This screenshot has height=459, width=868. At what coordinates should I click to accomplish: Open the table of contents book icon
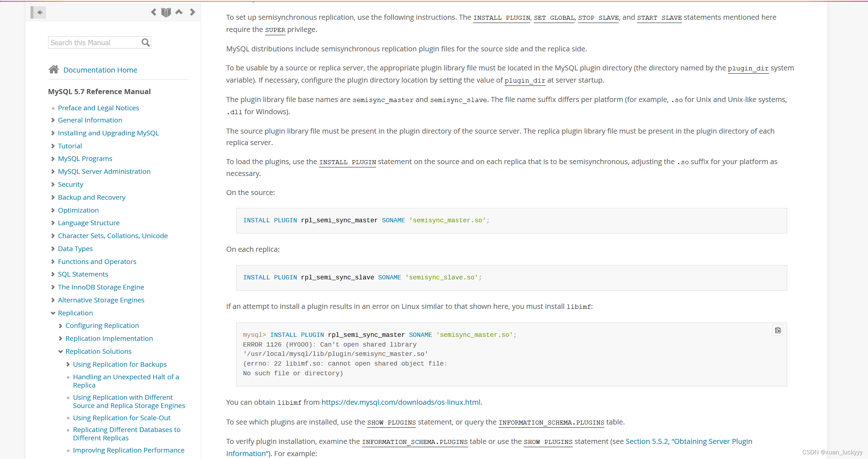[x=166, y=12]
